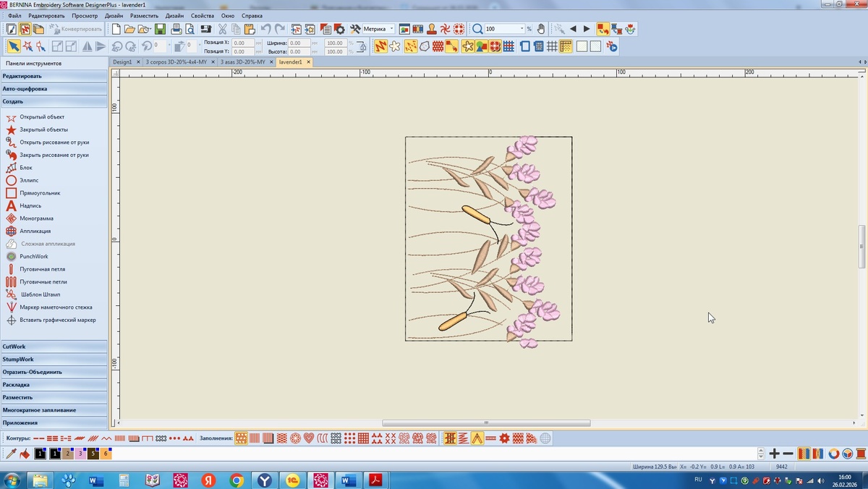Click the scissors Cut icon
The width and height of the screenshot is (868, 489).
point(223,29)
